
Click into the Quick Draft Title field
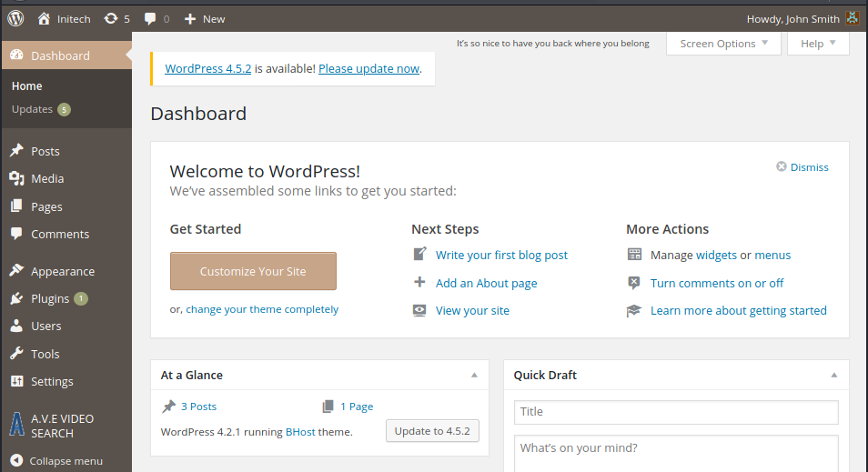pos(675,412)
